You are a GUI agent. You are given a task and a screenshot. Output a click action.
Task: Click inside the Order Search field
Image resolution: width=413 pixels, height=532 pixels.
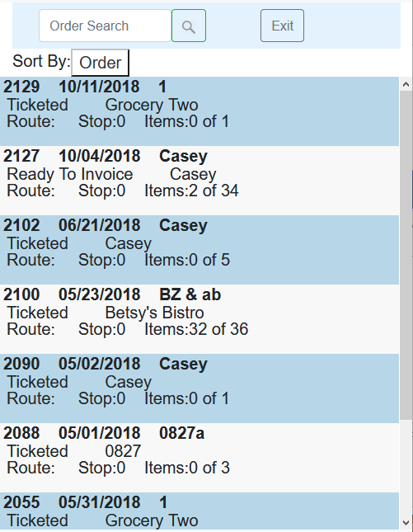(106, 26)
